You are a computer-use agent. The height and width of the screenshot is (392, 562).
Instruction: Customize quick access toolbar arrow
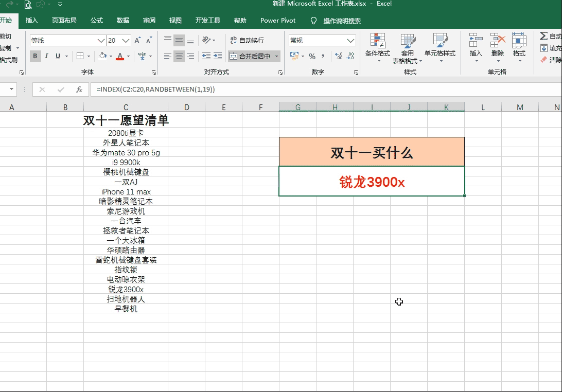[x=60, y=4]
